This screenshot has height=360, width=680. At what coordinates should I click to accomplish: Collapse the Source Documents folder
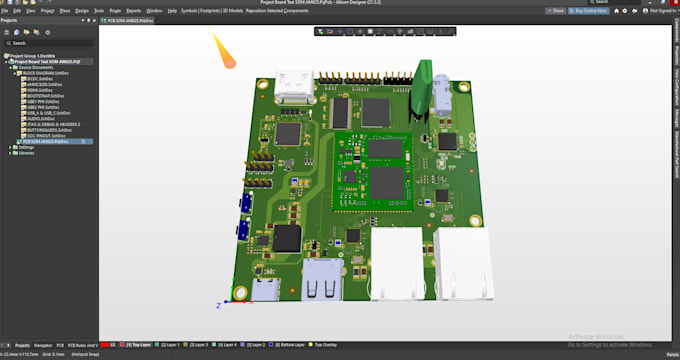click(x=11, y=67)
